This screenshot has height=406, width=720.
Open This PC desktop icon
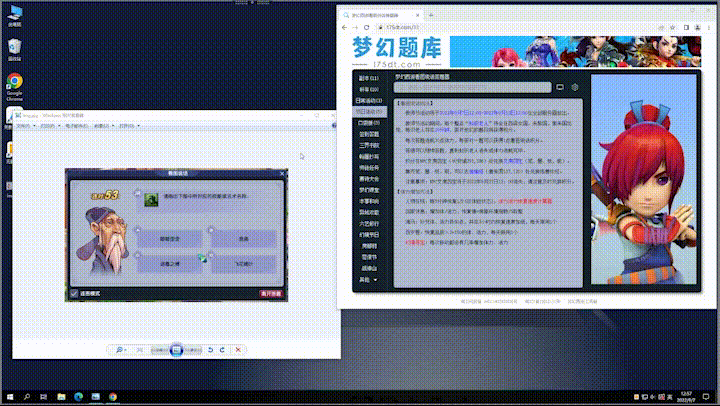[14, 15]
